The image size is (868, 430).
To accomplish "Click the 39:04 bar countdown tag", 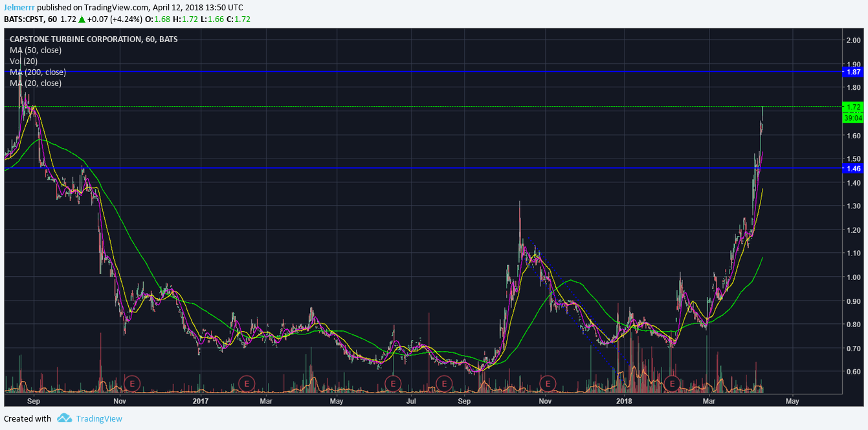I will tap(853, 118).
